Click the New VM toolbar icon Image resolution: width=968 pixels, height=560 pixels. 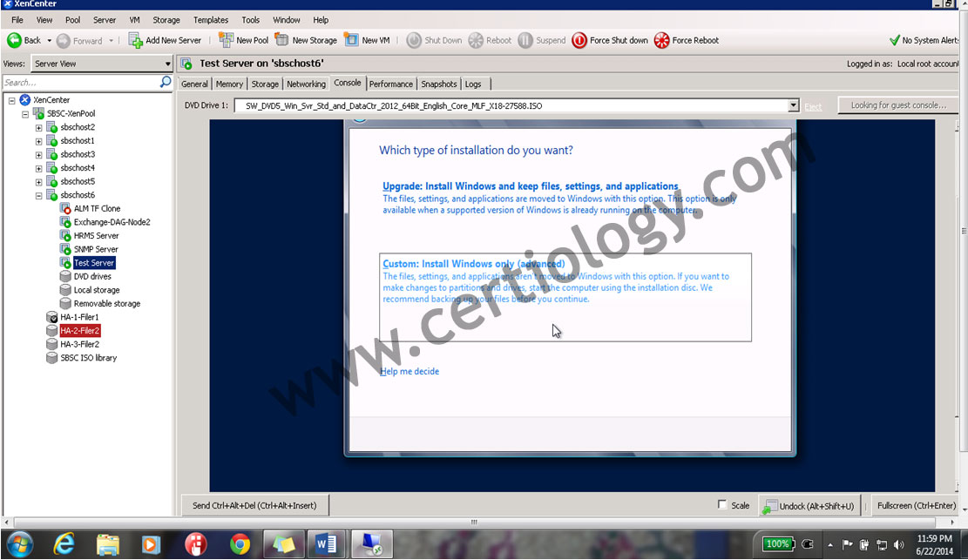pyautogui.click(x=351, y=40)
